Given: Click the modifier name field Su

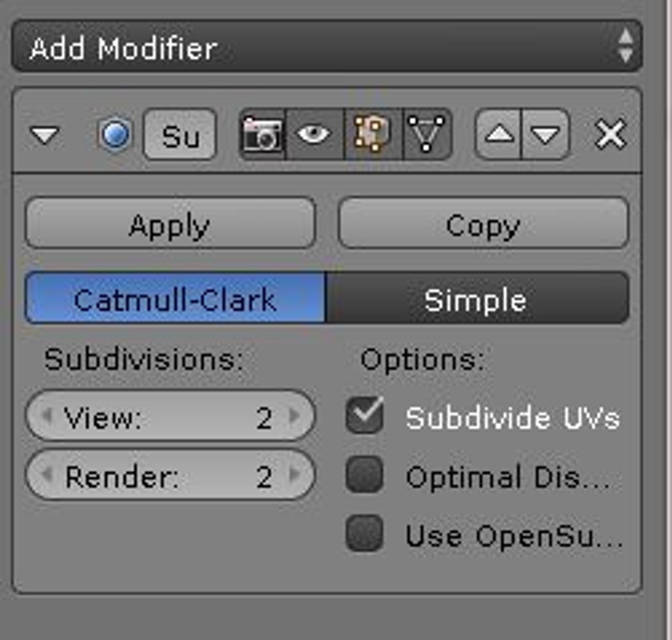Looking at the screenshot, I should coord(180,136).
